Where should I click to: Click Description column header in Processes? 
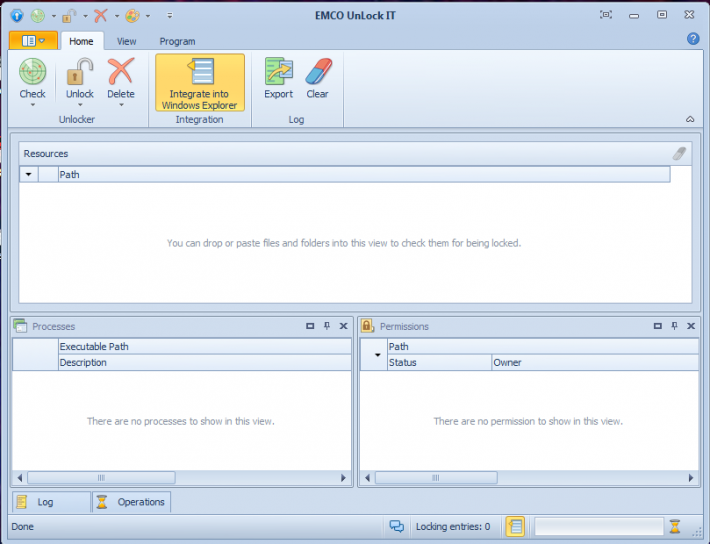[x=205, y=362]
